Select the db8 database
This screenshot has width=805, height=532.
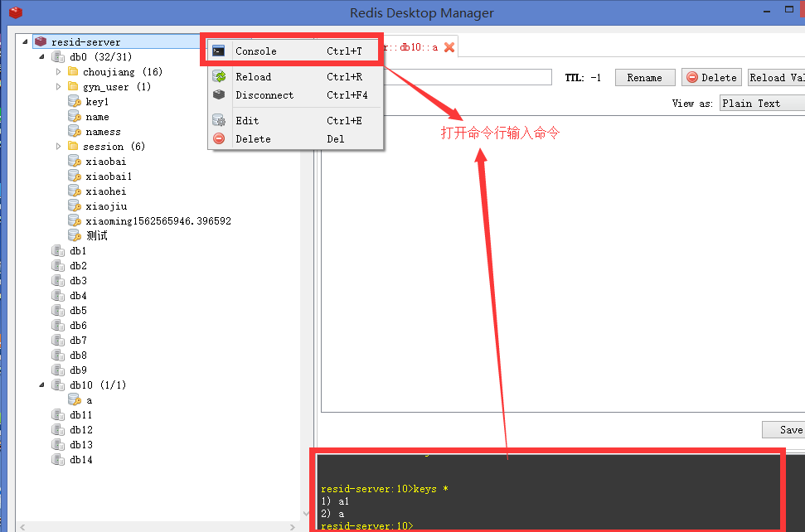click(x=78, y=355)
